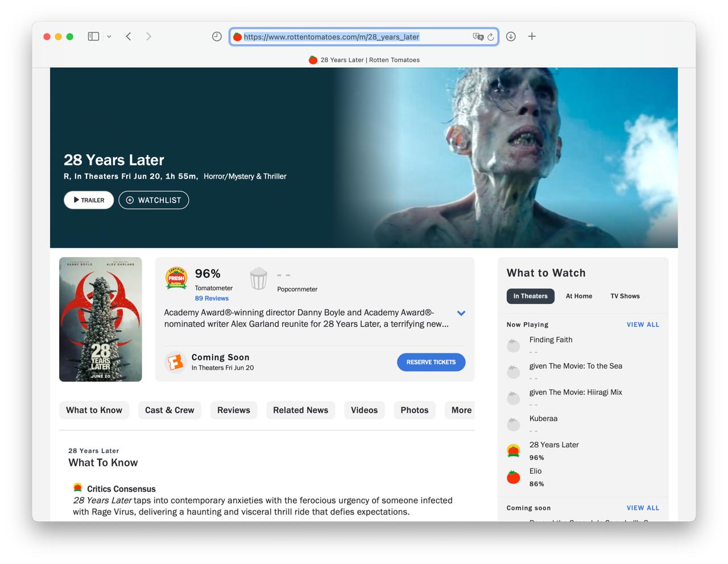Click the translate page icon

coord(478,36)
